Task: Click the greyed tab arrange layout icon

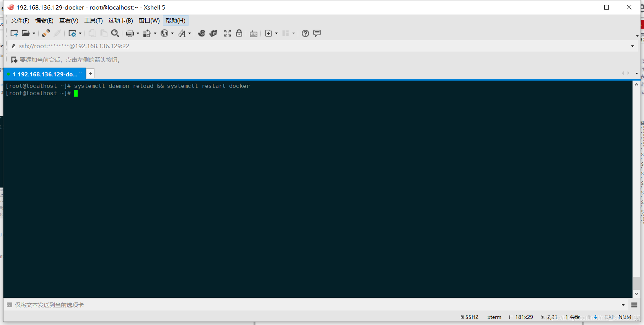Action: 286,33
